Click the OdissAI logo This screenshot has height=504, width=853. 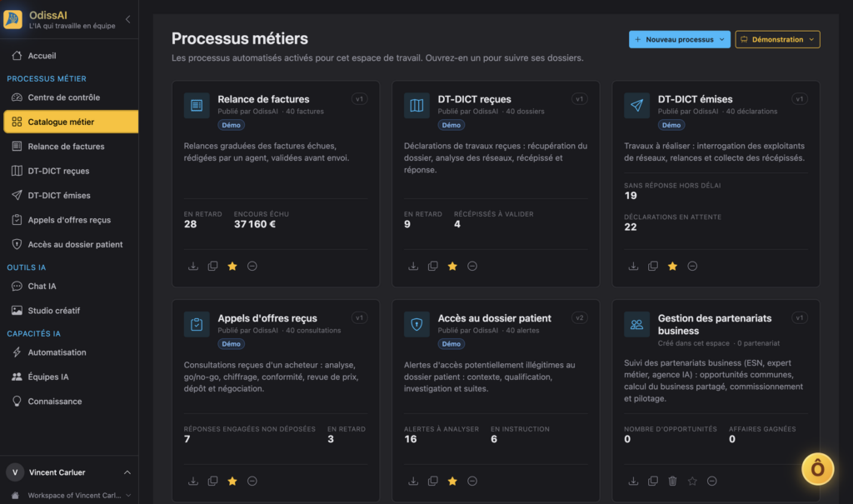(x=13, y=19)
